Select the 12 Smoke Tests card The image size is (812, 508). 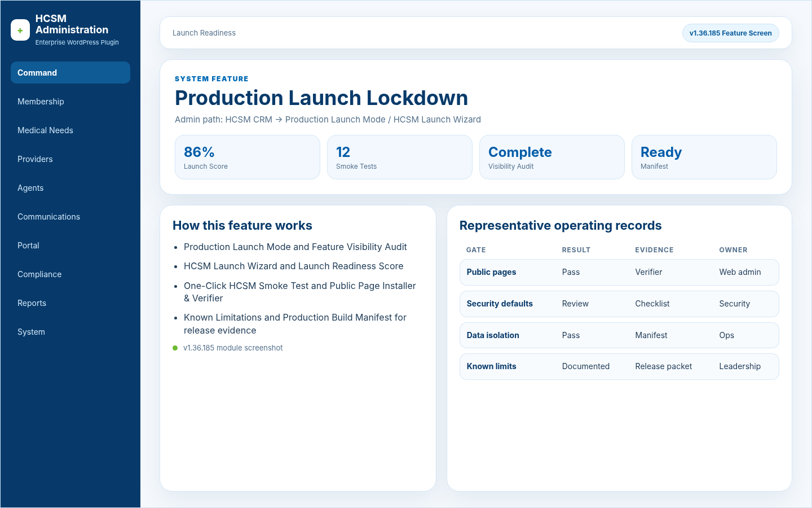[400, 157]
